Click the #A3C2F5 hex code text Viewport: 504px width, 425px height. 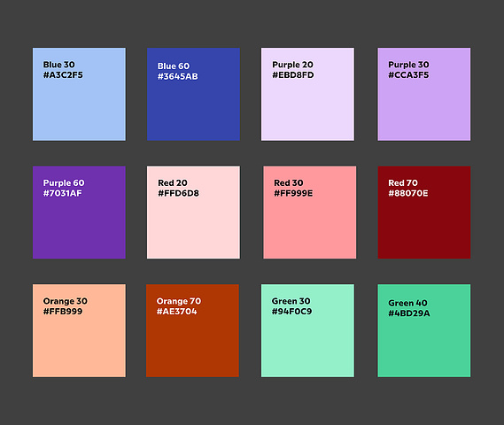tap(63, 75)
